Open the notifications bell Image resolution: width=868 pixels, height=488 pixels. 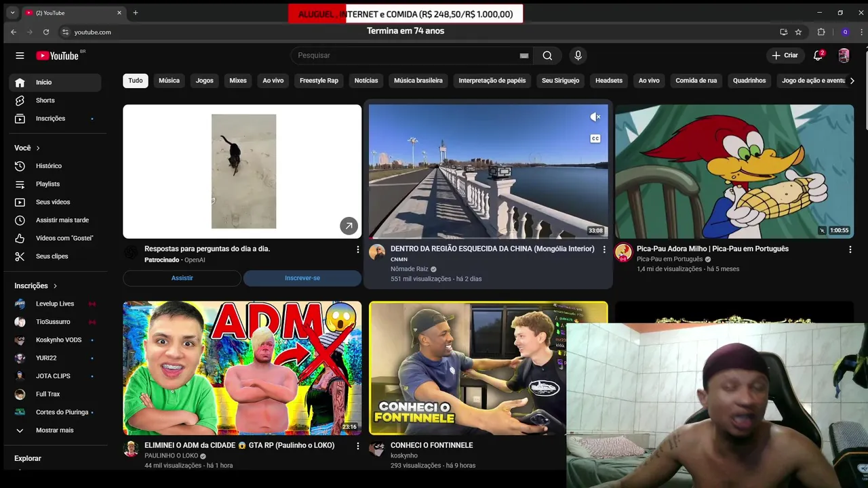coord(818,56)
